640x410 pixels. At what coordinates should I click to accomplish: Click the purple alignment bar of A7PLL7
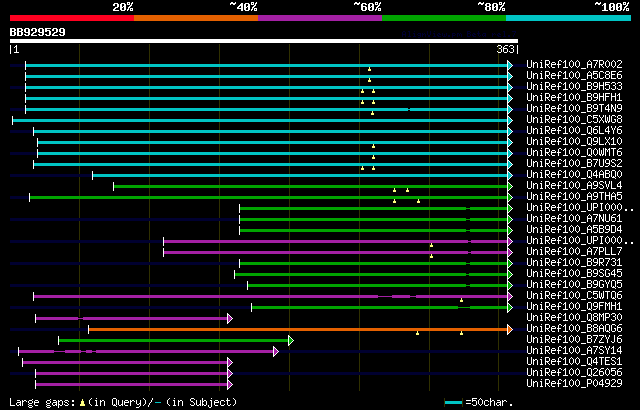click(x=336, y=253)
